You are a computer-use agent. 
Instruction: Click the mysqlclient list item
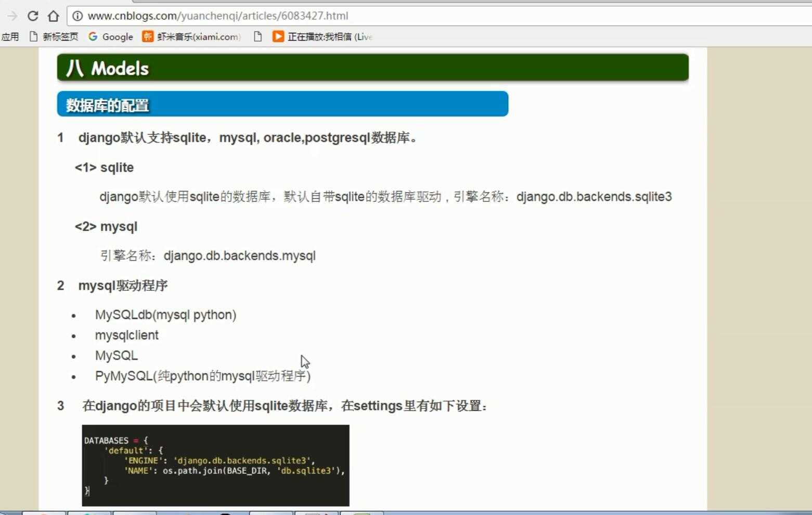pos(127,336)
